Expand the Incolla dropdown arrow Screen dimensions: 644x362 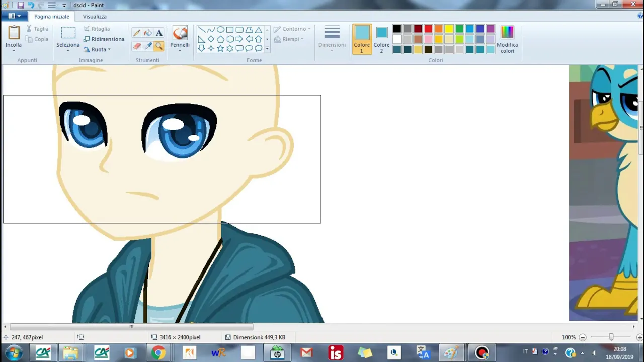pos(14,51)
